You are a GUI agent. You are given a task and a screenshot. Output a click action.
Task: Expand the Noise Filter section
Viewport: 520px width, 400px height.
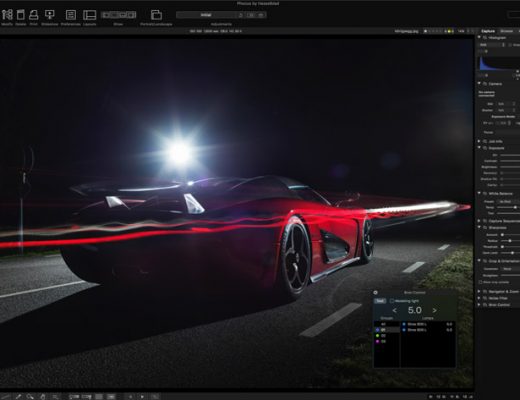point(479,298)
